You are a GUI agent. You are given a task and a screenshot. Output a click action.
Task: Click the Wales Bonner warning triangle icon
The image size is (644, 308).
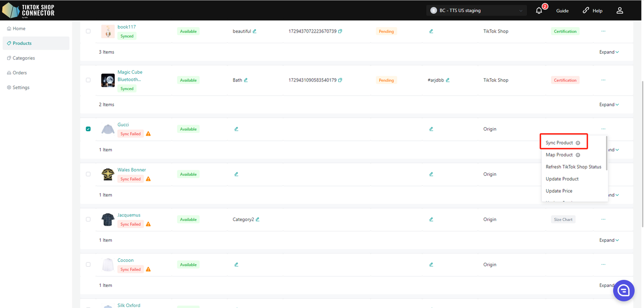(x=148, y=179)
